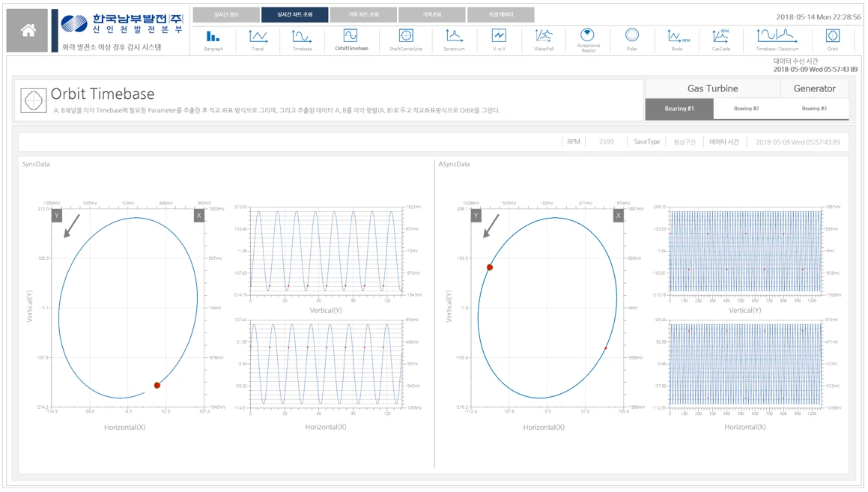Viewport: 868px width, 492px height.
Task: Open the ShaftCenterLine view
Action: (x=406, y=40)
